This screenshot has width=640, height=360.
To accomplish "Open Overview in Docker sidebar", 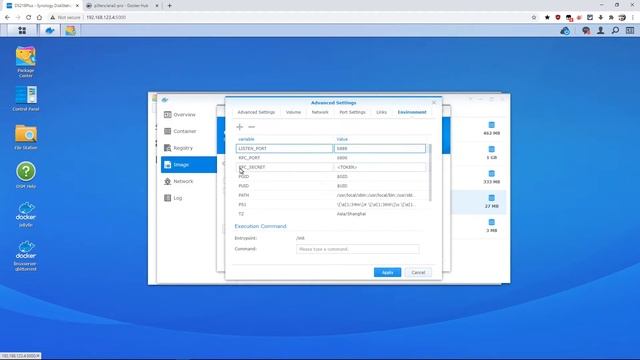I will (x=188, y=115).
